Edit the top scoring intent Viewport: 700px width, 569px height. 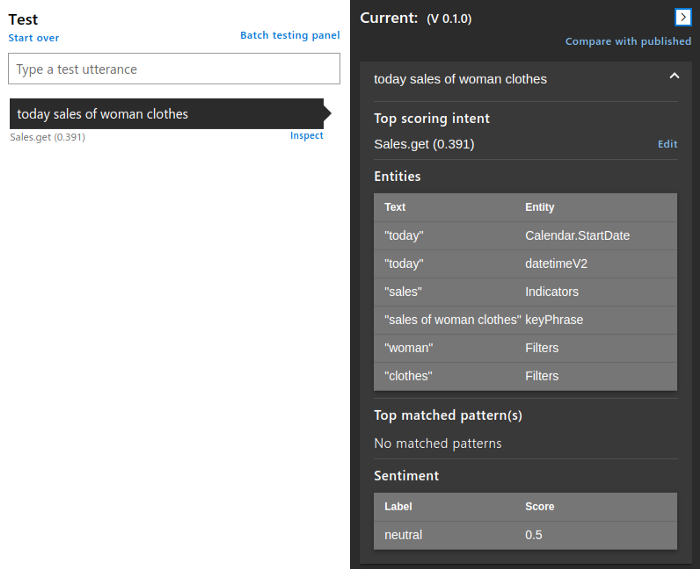(x=667, y=144)
